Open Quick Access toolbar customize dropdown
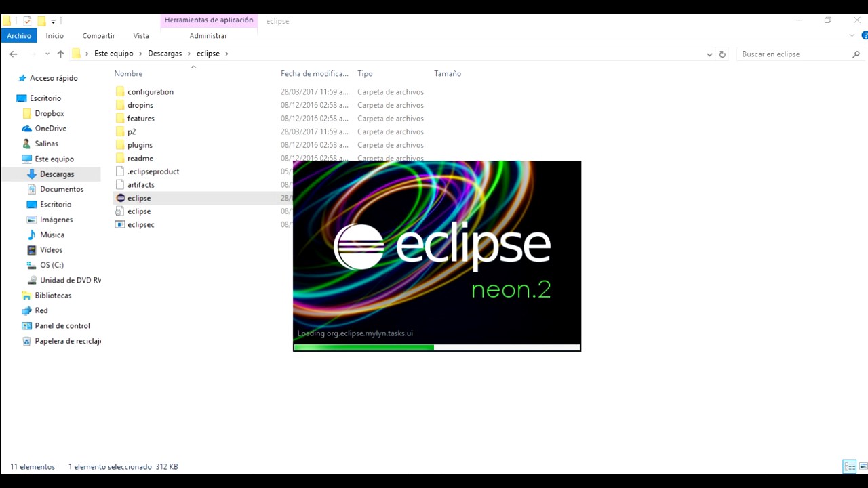This screenshot has height=488, width=868. click(x=53, y=21)
